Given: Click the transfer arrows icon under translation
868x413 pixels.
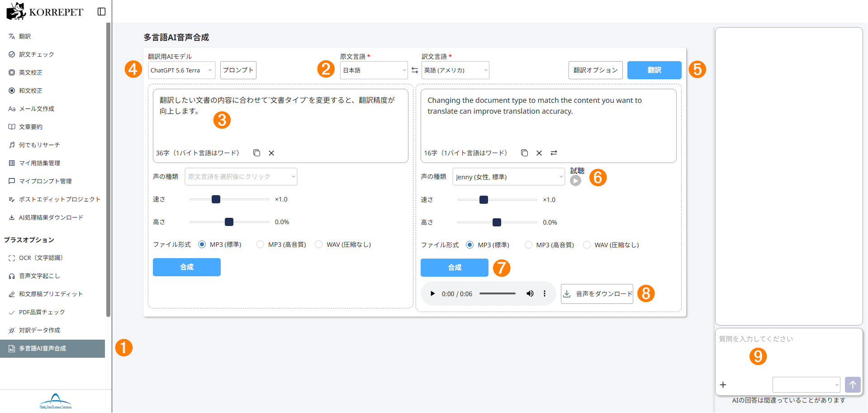Looking at the screenshot, I should point(554,153).
